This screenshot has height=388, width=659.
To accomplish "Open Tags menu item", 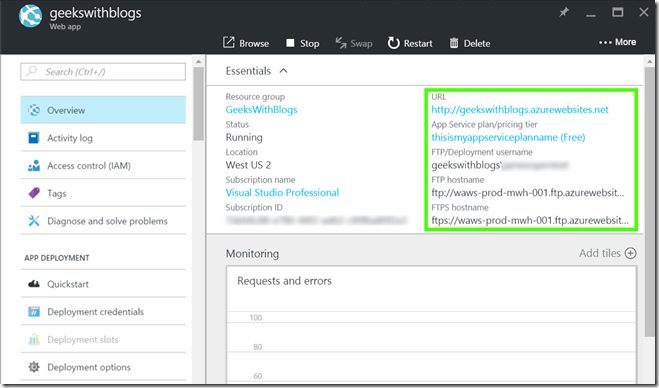I will [x=103, y=193].
